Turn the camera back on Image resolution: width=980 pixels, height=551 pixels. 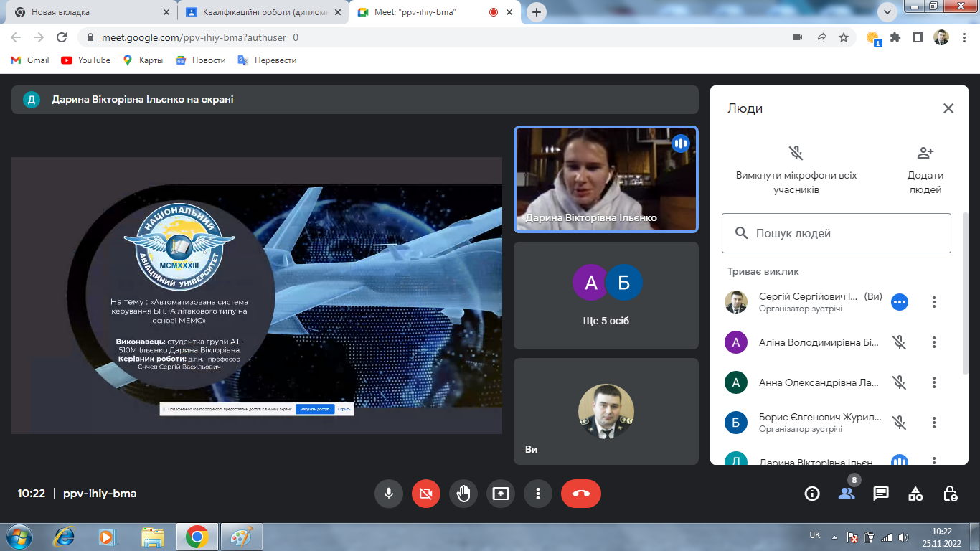tap(425, 494)
